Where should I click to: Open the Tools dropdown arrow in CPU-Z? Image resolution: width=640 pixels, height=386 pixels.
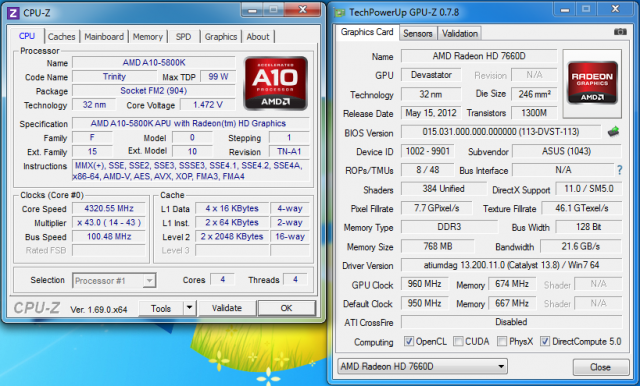(189, 308)
